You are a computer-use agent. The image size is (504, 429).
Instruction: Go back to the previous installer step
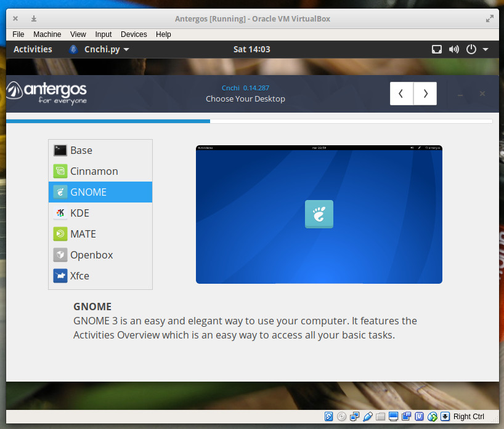pyautogui.click(x=402, y=94)
